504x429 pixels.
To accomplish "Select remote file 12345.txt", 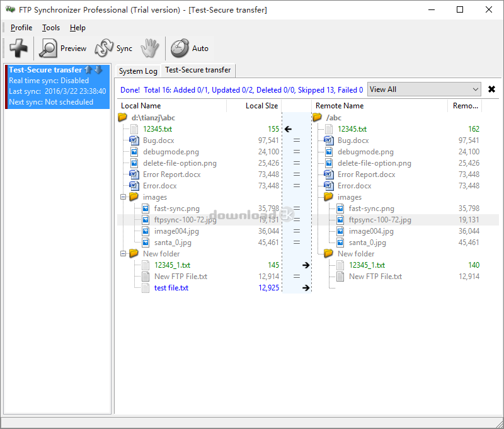I will pos(352,129).
